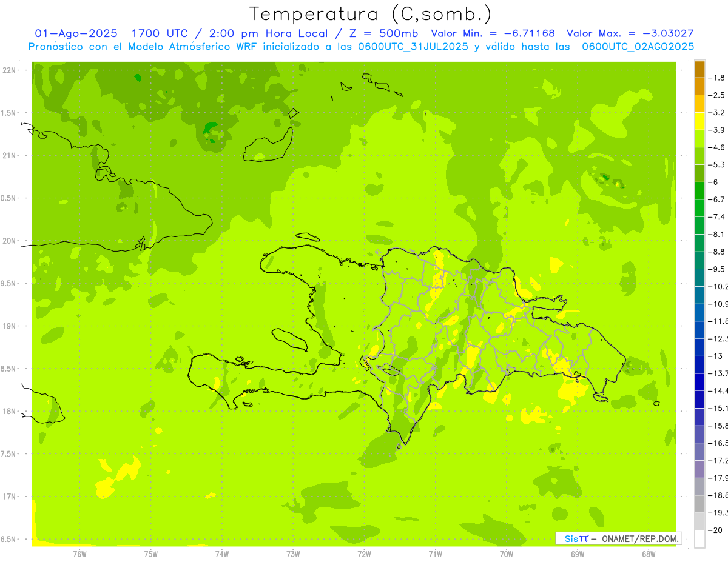728x562 pixels.
Task: Click the "74W" longitude label
Action: pos(222,554)
